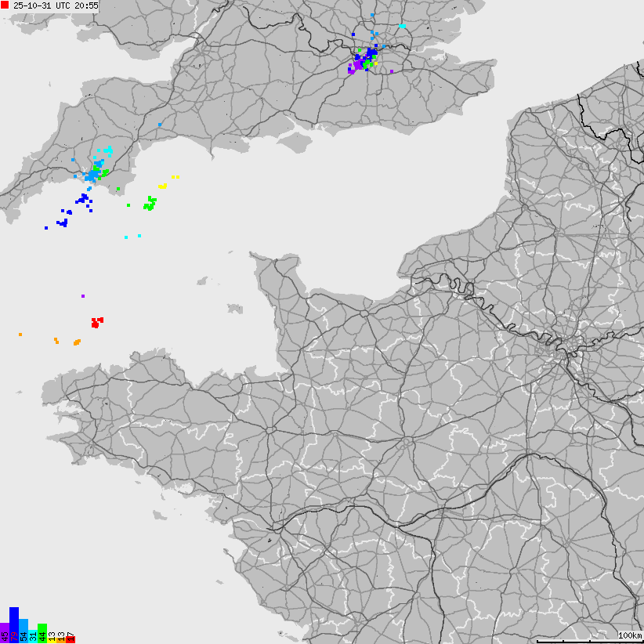644x644 pixels.
Task: Click the light blue legend bar labeled 54
Action: pyautogui.click(x=23, y=631)
